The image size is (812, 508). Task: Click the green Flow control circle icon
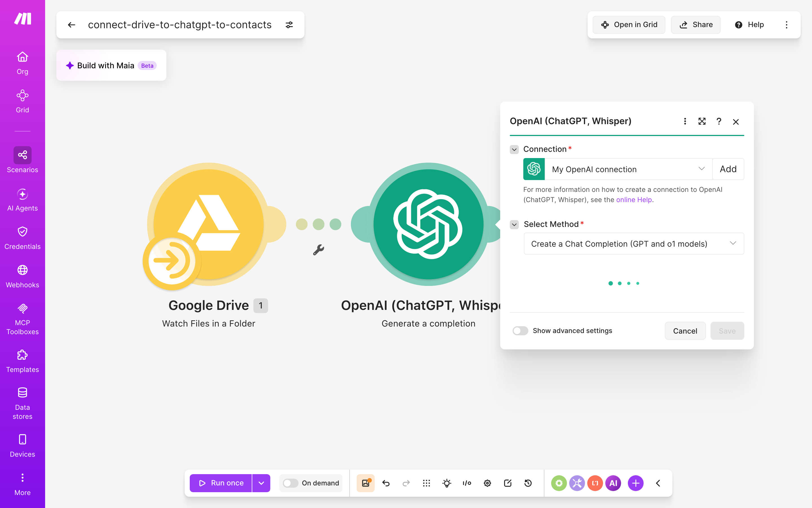pos(559,483)
